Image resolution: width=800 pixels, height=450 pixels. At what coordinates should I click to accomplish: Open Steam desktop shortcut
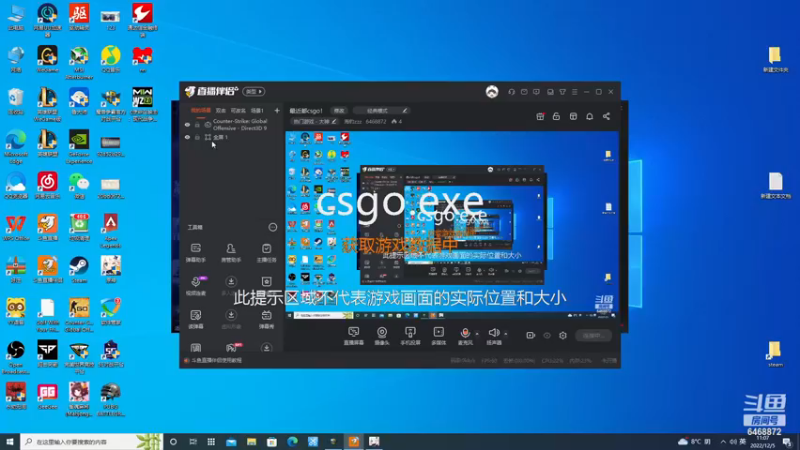[79, 269]
